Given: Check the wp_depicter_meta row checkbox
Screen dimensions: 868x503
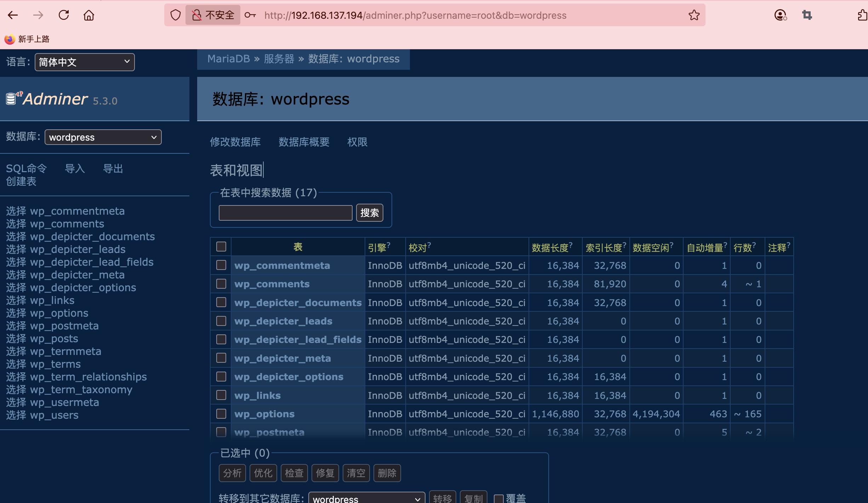Looking at the screenshot, I should pyautogui.click(x=221, y=358).
